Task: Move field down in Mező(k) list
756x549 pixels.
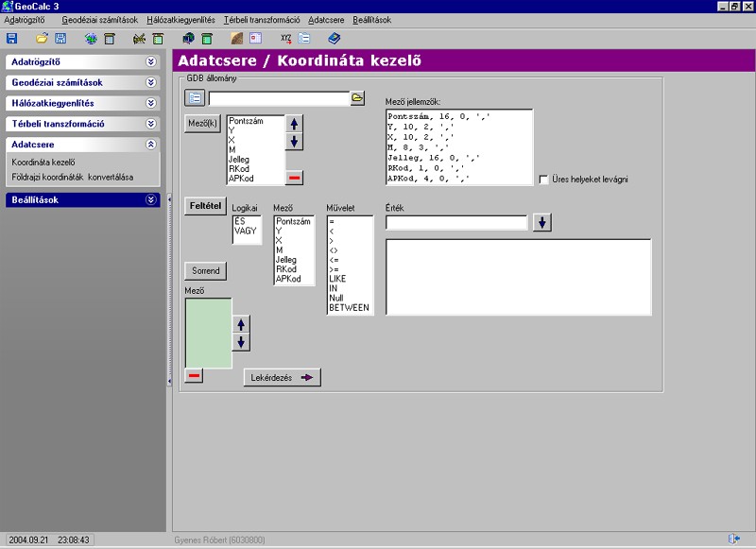Action: [x=294, y=142]
